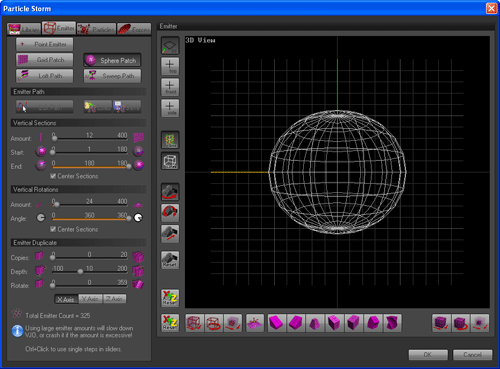Click the XYZ Reset icon in the bottom toolbar
Viewport: 500px width, 369px height.
(x=170, y=323)
